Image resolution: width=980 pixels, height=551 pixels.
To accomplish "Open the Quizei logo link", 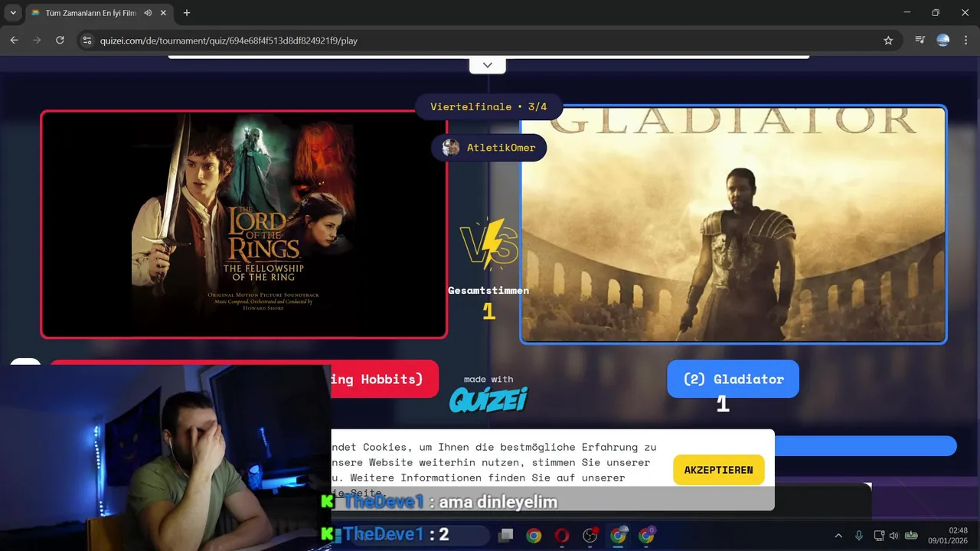I will click(488, 399).
